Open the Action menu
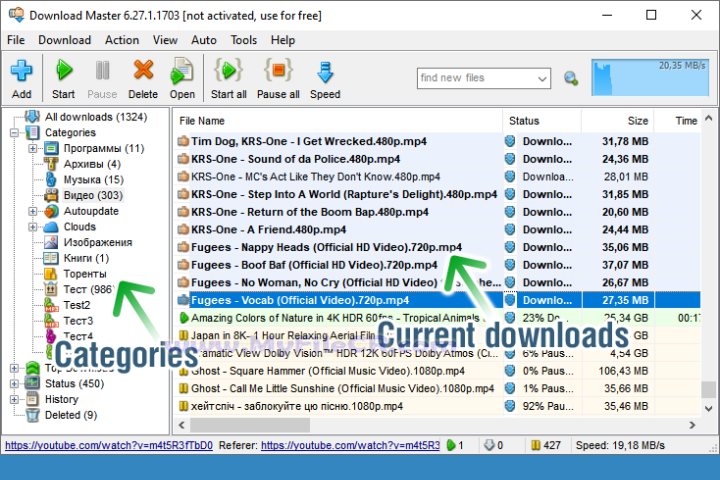The height and width of the screenshot is (480, 720). [x=122, y=40]
